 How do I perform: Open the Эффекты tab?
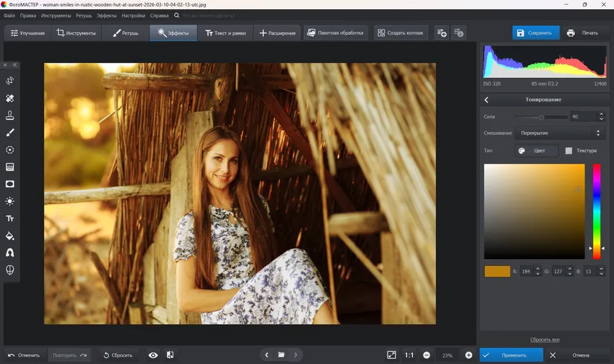[173, 33]
